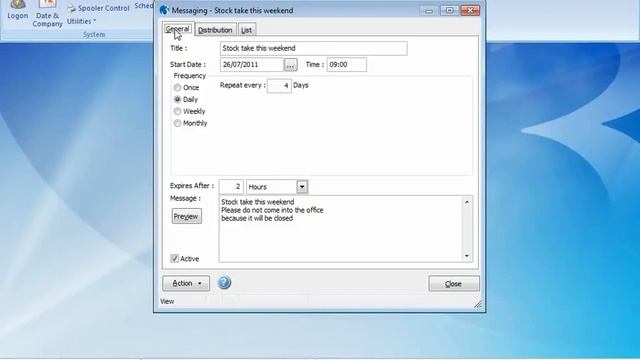The width and height of the screenshot is (640, 360).
Task: Close the Messaging window with red X
Action: (x=470, y=10)
